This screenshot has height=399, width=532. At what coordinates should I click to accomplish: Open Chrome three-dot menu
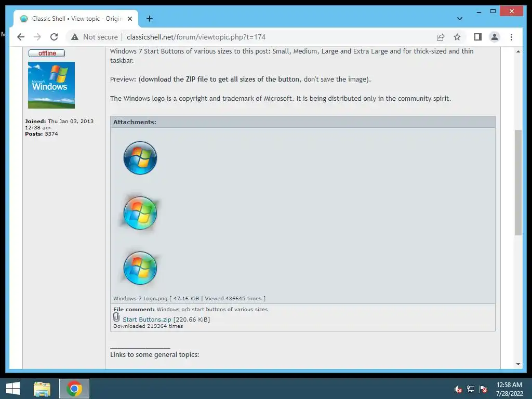[x=511, y=37]
